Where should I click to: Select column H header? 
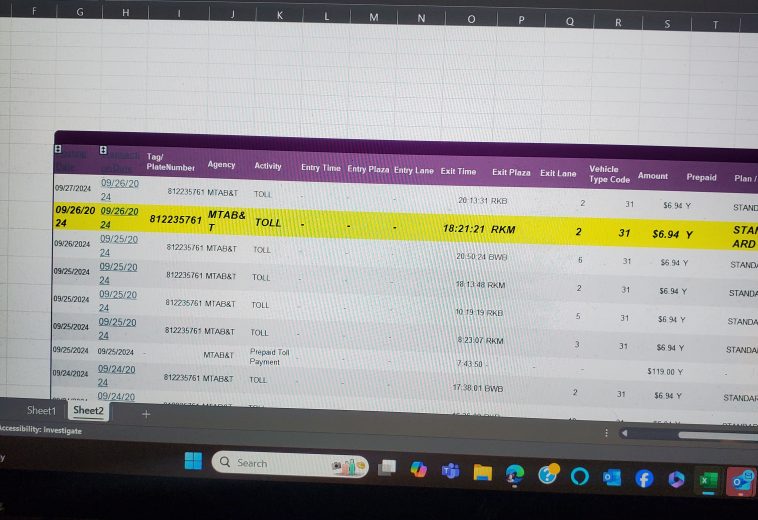(126, 13)
